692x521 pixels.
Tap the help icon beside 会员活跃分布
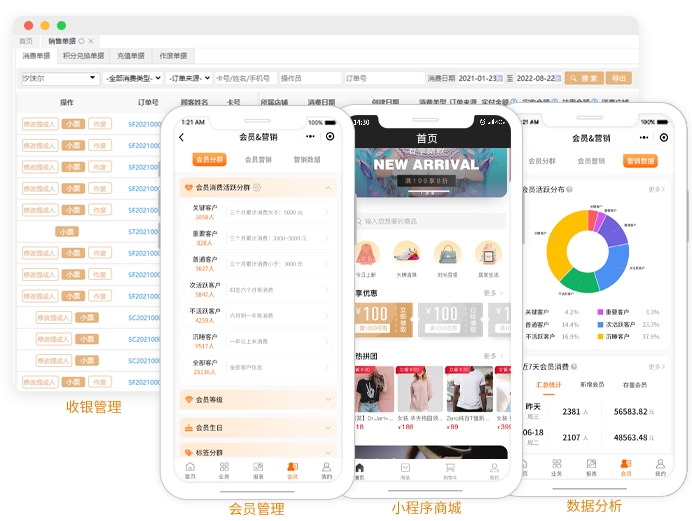569,189
